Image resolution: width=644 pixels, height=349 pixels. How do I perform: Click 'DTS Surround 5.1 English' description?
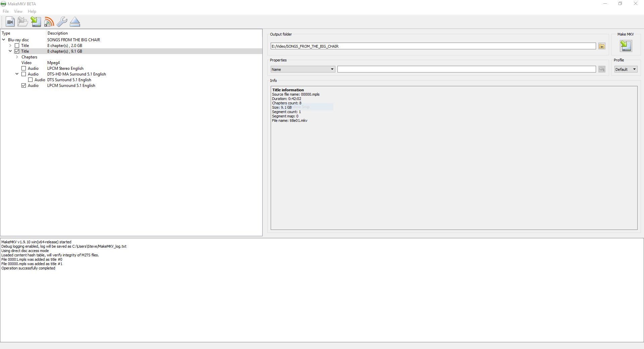point(69,80)
